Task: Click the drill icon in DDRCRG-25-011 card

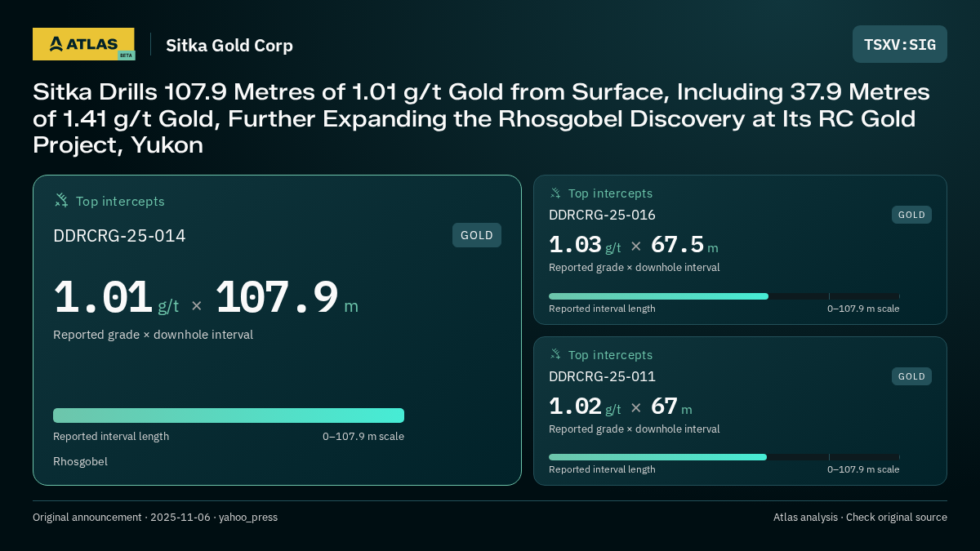Action: [555, 354]
